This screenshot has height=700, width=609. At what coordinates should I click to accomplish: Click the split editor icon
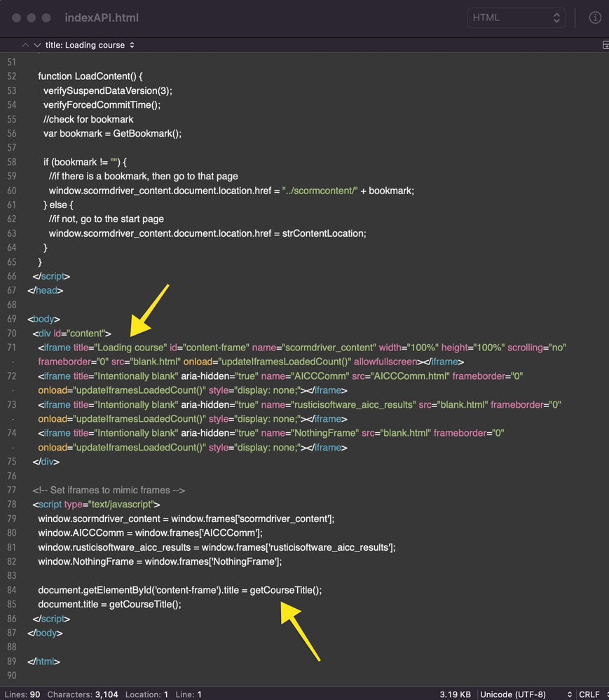pyautogui.click(x=605, y=45)
